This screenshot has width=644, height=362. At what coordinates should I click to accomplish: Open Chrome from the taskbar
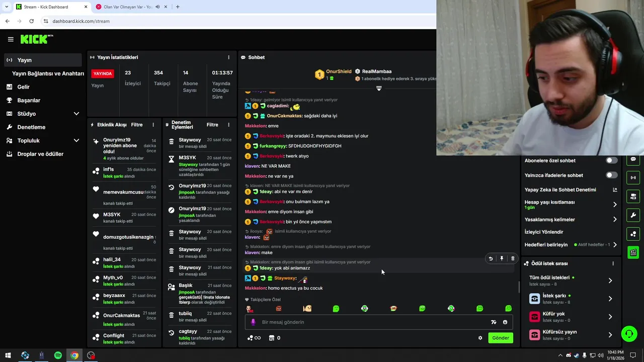click(74, 355)
